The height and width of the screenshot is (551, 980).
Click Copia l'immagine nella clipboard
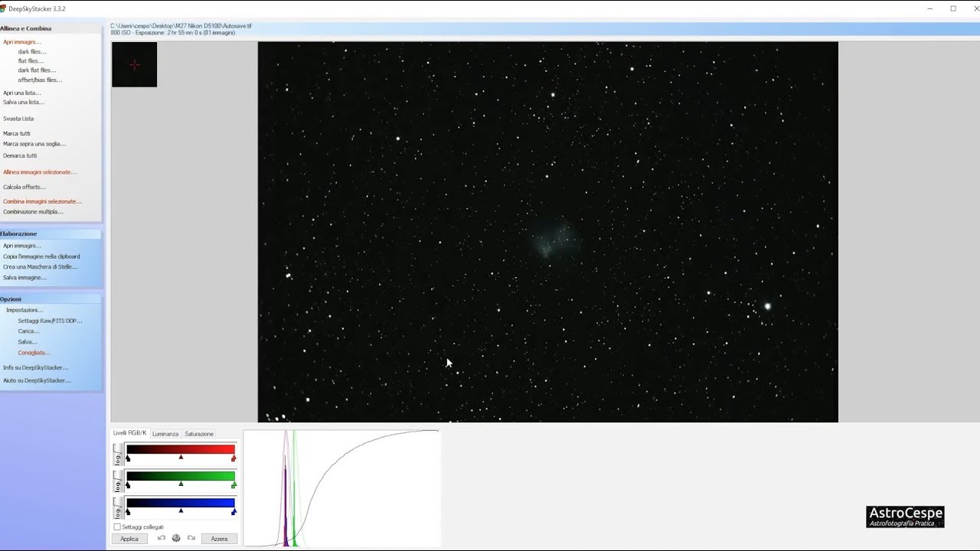[x=41, y=256]
